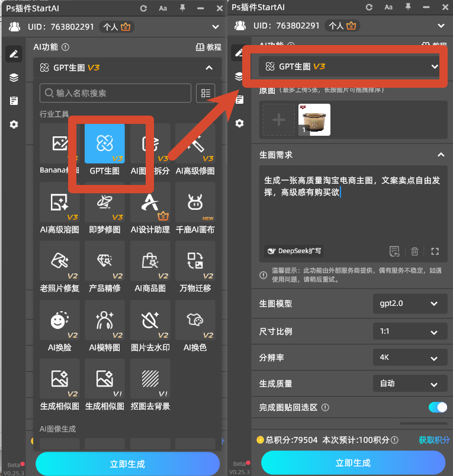Open the 生成质量 自动 dropdown
Image resolution: width=453 pixels, height=476 pixels.
(410, 384)
